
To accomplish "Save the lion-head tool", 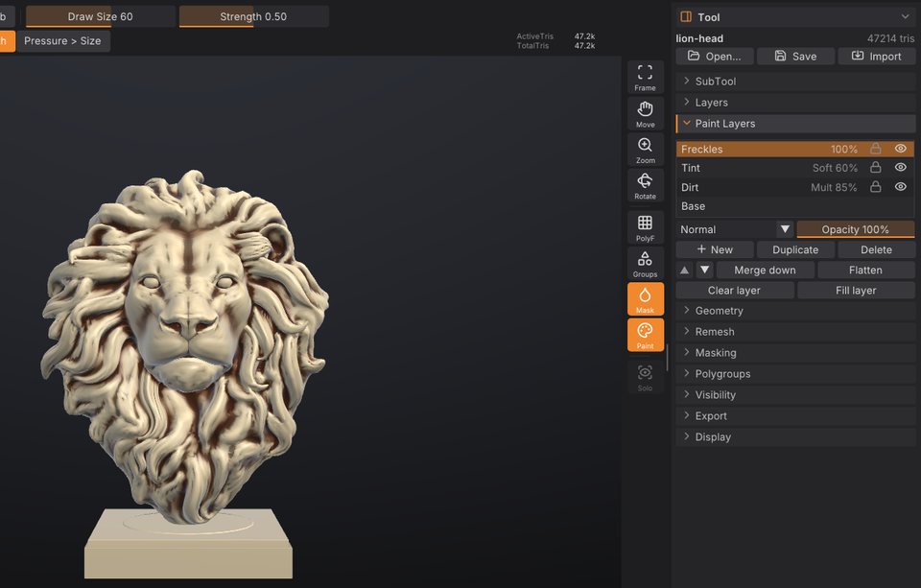I will (x=796, y=57).
